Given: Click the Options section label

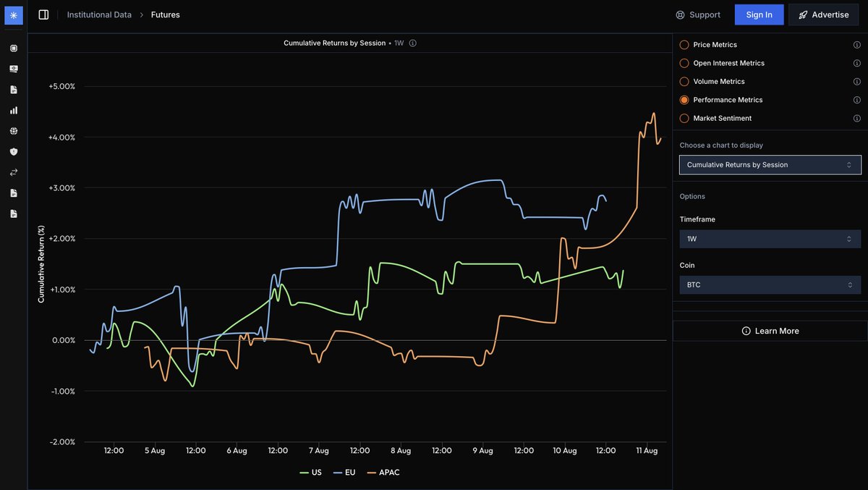Looking at the screenshot, I should coord(692,197).
